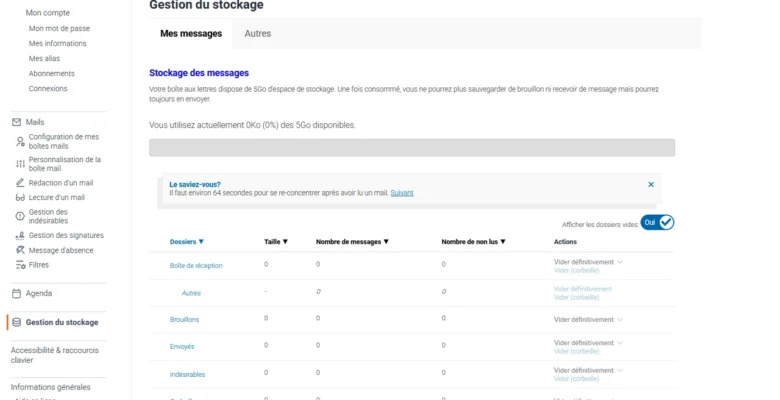780x400 pixels.
Task: Click the Agenda calendar icon
Action: coord(16,294)
